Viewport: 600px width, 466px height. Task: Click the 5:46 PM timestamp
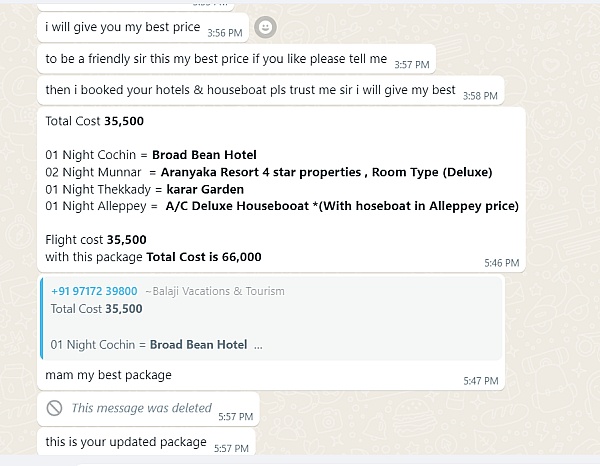pyautogui.click(x=502, y=263)
